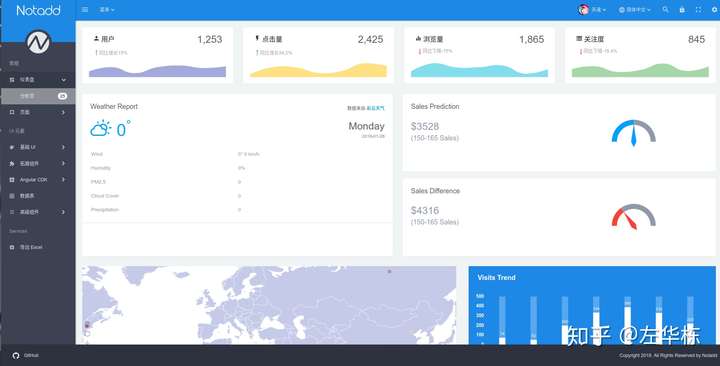Click the 点击量 card lightning icon
The image size is (720, 366).
[257, 39]
